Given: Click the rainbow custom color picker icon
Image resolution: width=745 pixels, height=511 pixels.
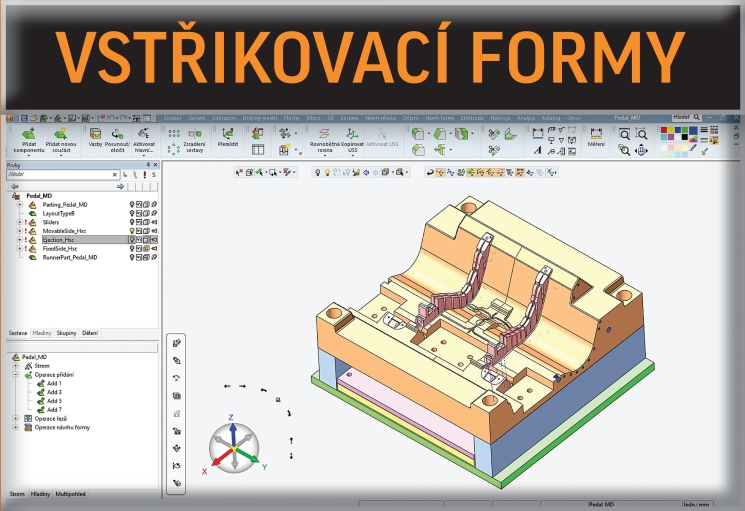Looking at the screenshot, I should [693, 139].
